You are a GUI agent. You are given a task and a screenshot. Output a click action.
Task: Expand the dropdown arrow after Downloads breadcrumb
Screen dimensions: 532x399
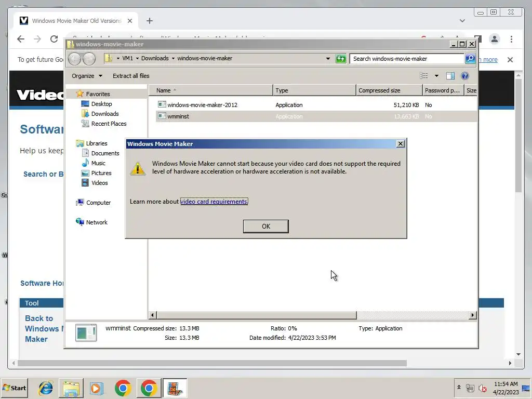tap(173, 58)
